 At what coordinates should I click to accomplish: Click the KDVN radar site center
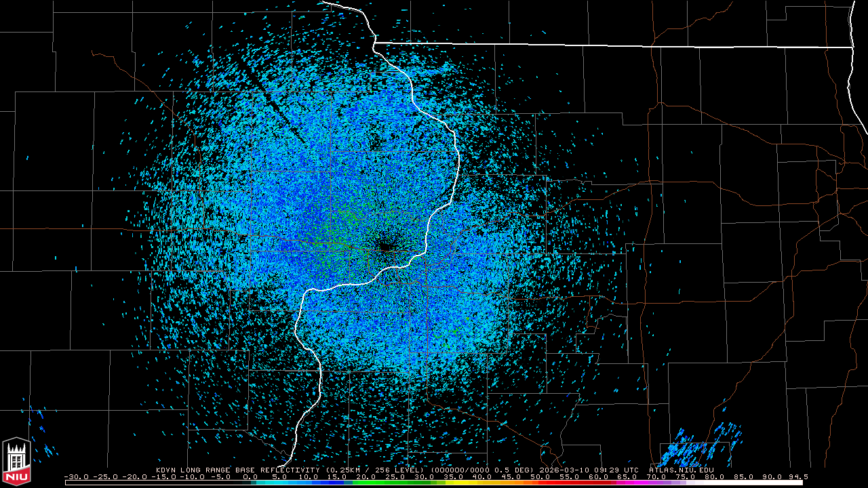tap(386, 247)
